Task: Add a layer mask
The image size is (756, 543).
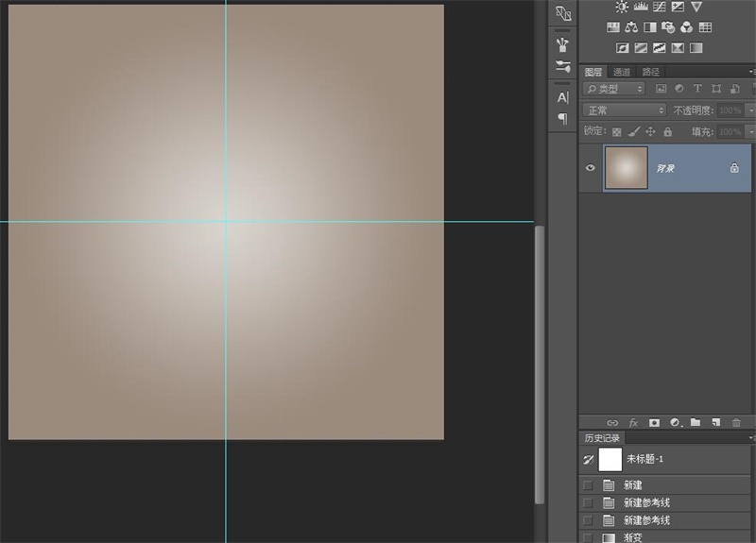Action: [654, 422]
